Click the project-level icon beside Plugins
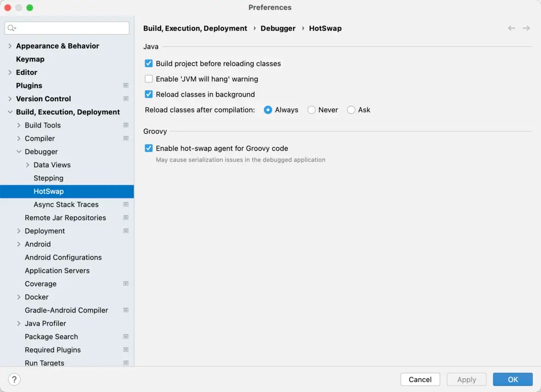The image size is (541, 392). coord(126,86)
